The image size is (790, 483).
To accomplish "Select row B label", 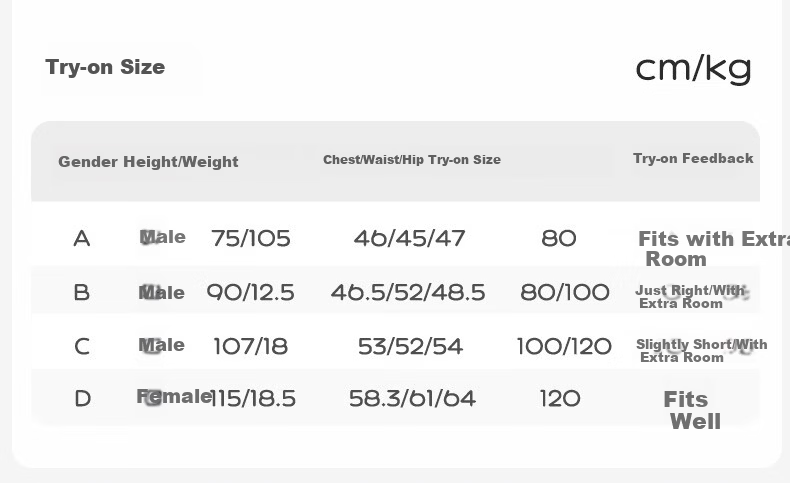I will coord(82,293).
